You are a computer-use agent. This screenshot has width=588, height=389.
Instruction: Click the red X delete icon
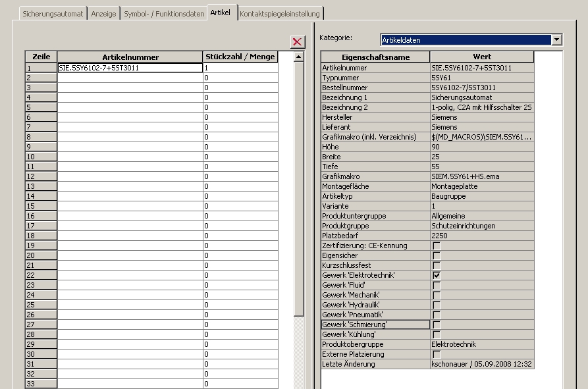click(298, 41)
